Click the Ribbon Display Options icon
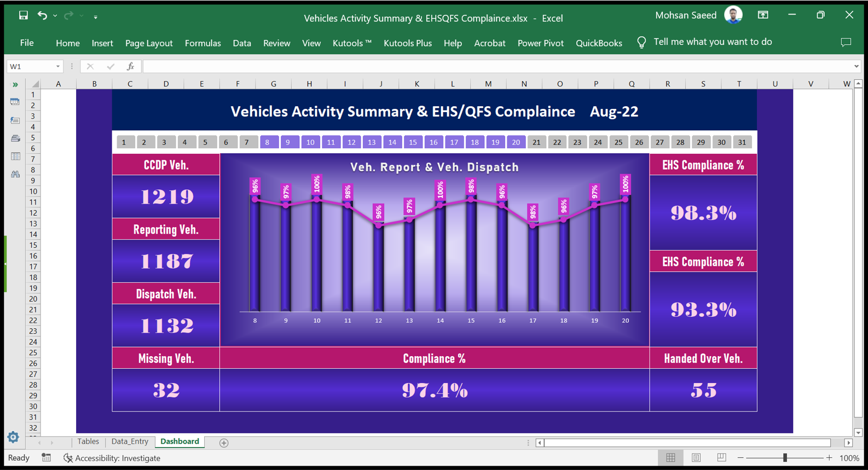Viewport: 868px width, 470px height. click(763, 15)
